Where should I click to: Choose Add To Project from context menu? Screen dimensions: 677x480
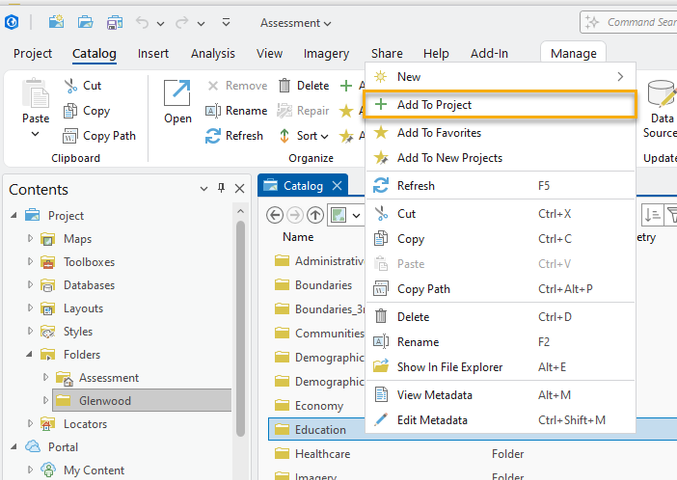pyautogui.click(x=434, y=105)
